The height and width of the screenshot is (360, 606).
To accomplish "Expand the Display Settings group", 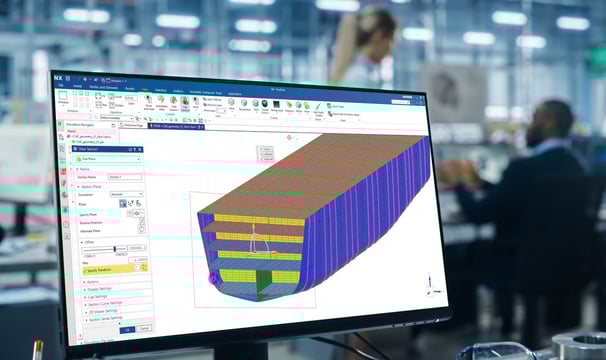I will point(98,289).
